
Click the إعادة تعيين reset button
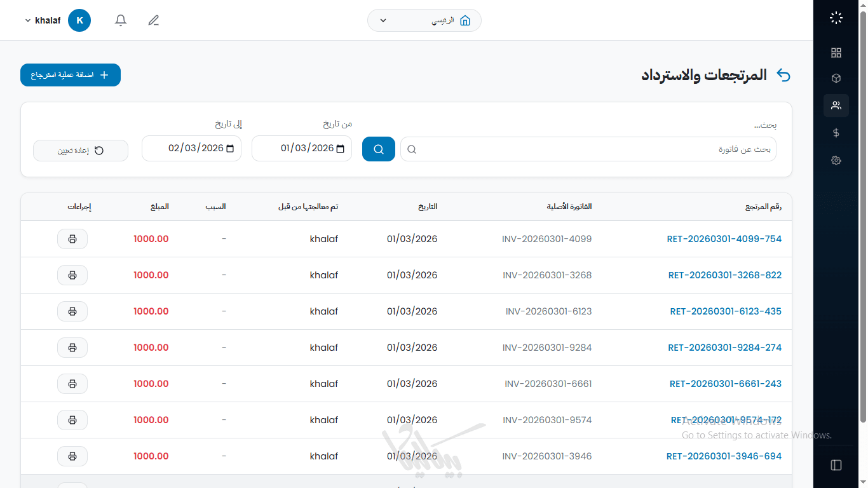pos(81,151)
